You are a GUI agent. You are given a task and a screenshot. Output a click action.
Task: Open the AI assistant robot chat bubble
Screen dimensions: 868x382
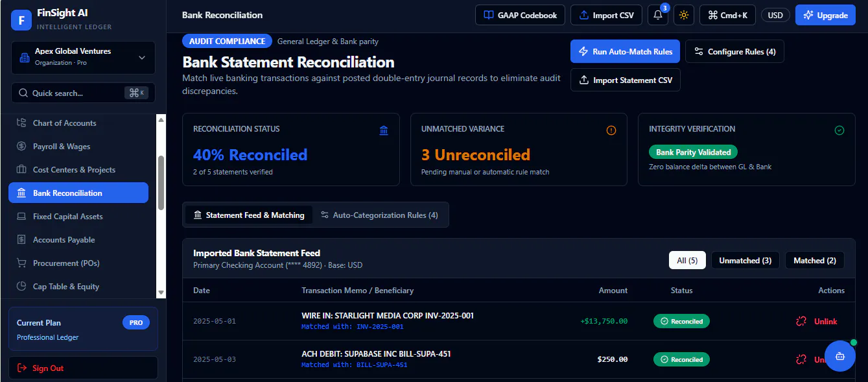[840, 356]
